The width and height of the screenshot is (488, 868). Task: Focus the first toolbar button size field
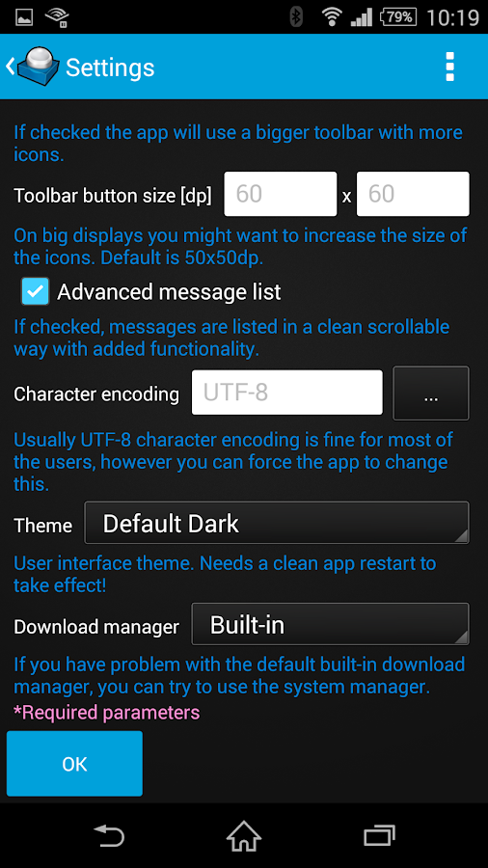click(x=281, y=194)
